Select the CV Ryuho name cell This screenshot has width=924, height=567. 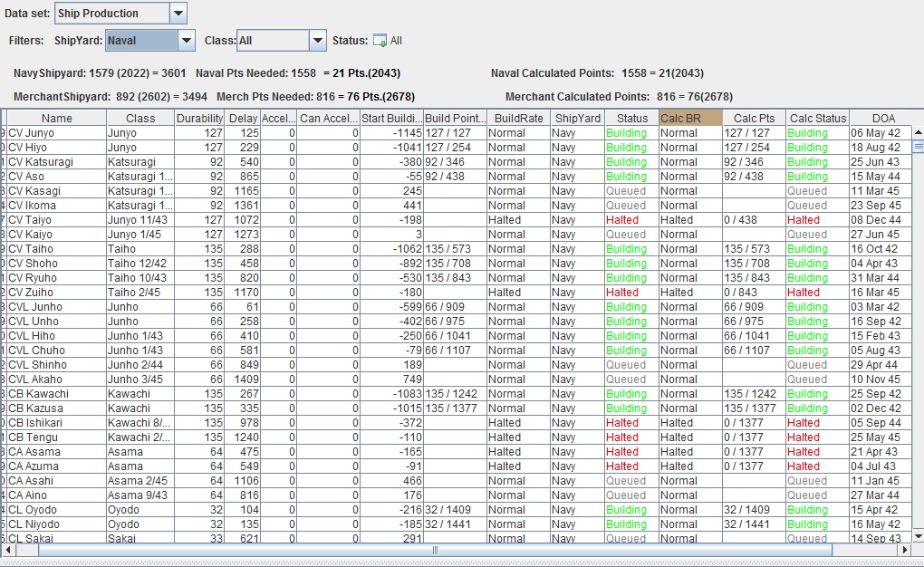(56, 277)
